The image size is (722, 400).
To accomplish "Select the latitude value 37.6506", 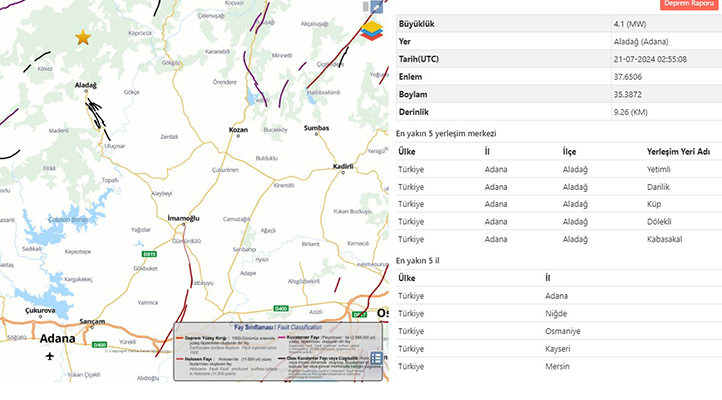I will (x=628, y=77).
